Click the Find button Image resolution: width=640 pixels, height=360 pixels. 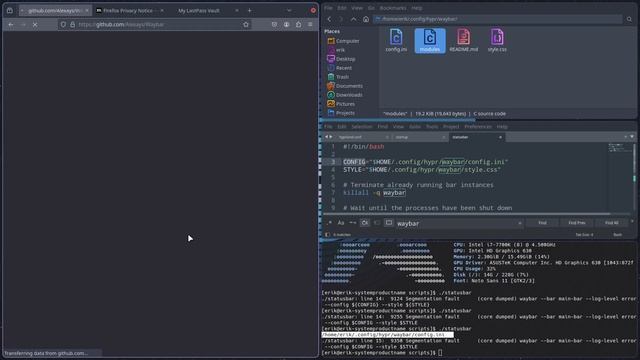tap(542, 223)
